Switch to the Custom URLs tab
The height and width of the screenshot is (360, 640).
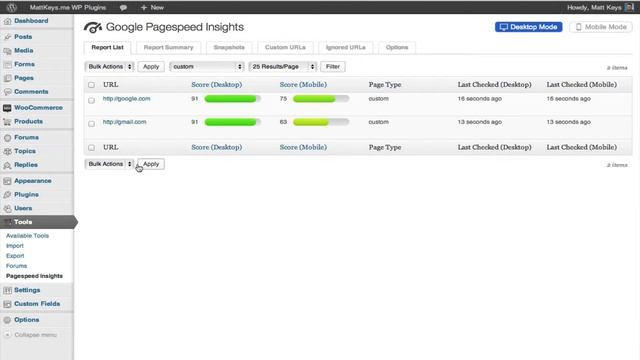pos(285,47)
